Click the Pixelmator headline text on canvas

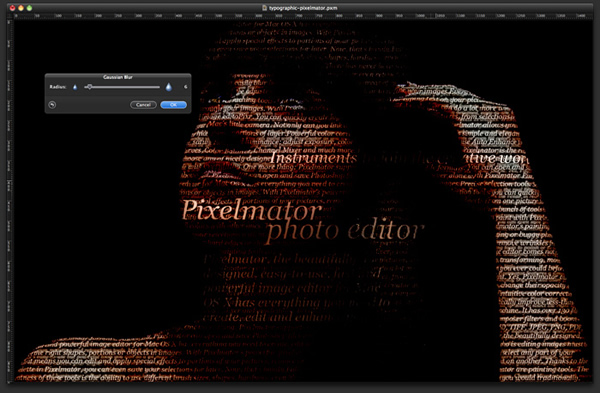click(252, 210)
